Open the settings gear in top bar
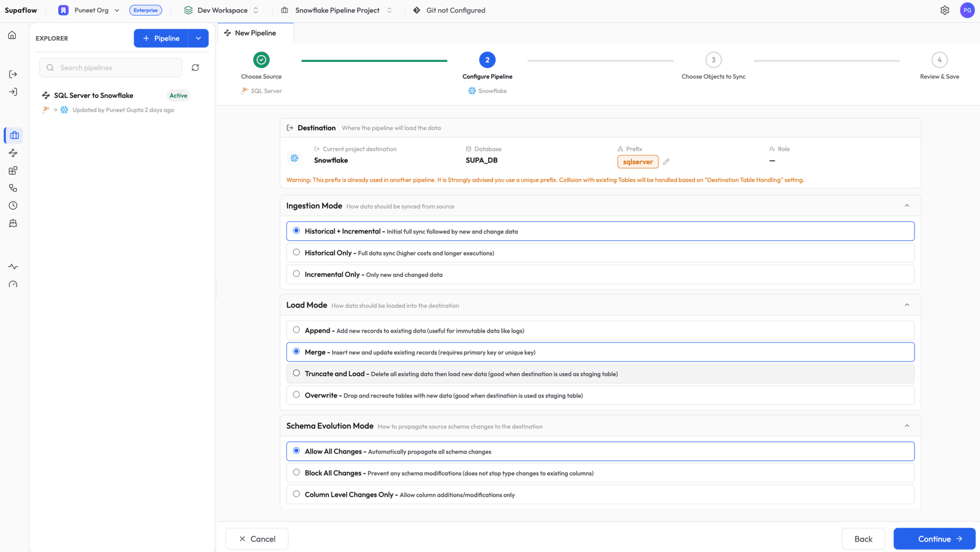Viewport: 980px width, 552px height. (944, 10)
